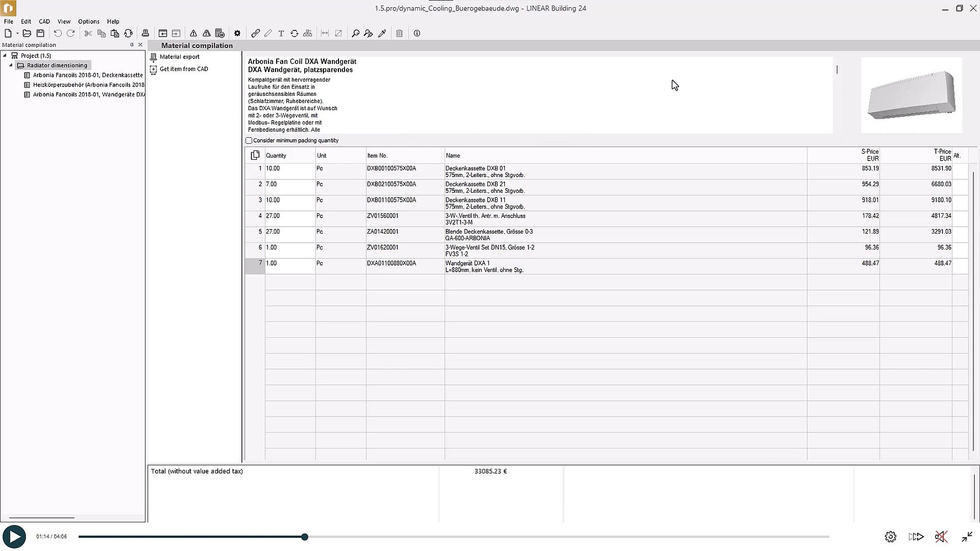Collapse the Project (1.5) tree node

click(5, 56)
